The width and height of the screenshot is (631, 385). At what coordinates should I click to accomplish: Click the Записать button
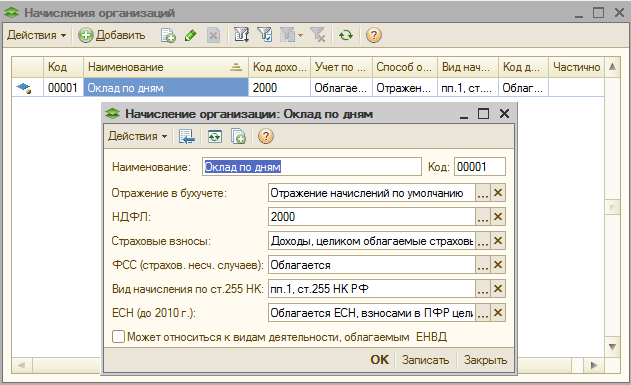[x=425, y=360]
